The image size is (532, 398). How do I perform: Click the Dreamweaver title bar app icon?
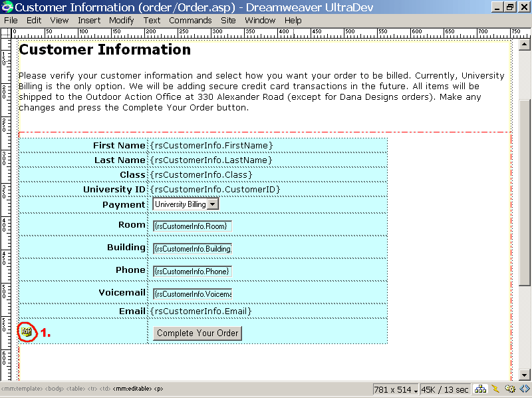click(x=7, y=7)
